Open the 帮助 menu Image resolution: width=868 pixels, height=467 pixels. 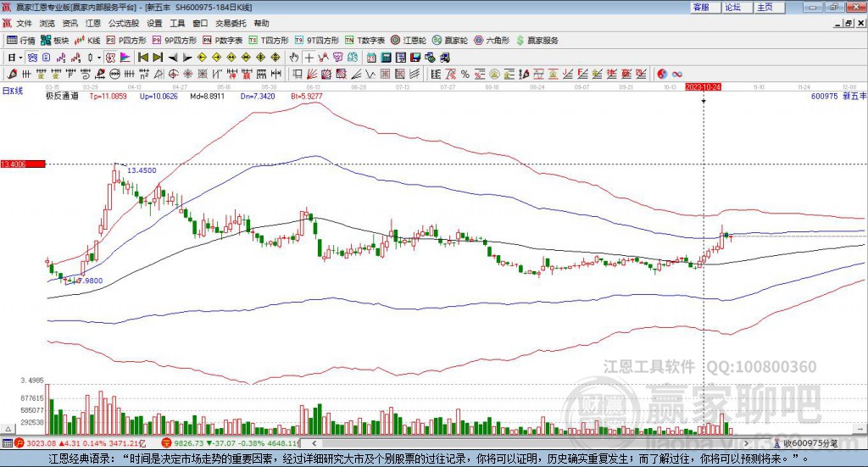tap(261, 23)
